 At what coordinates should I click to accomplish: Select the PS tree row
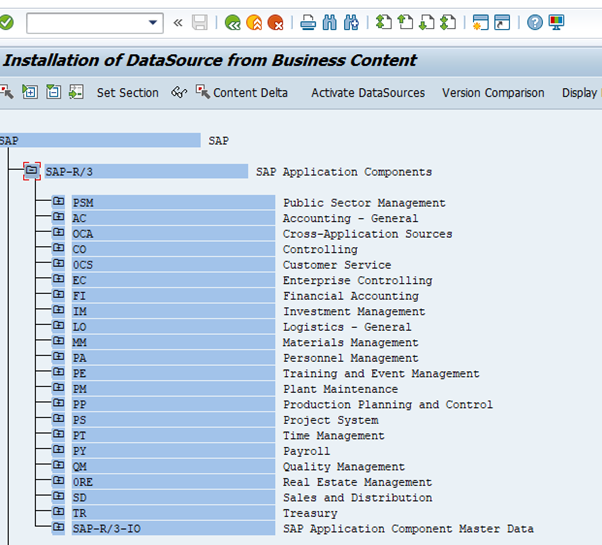click(173, 420)
